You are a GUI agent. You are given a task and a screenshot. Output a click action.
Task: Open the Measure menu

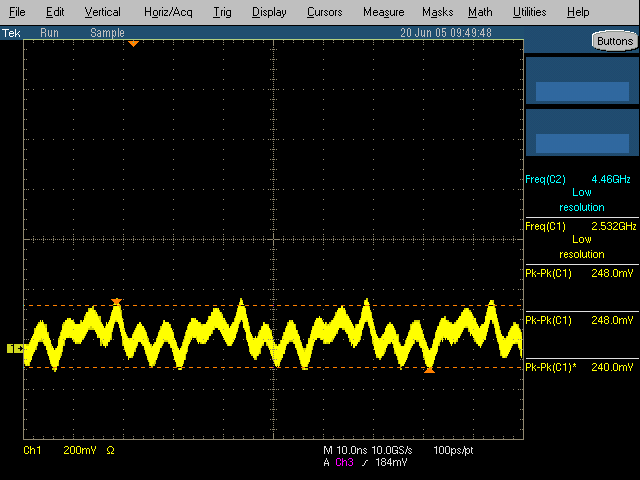coord(384,12)
